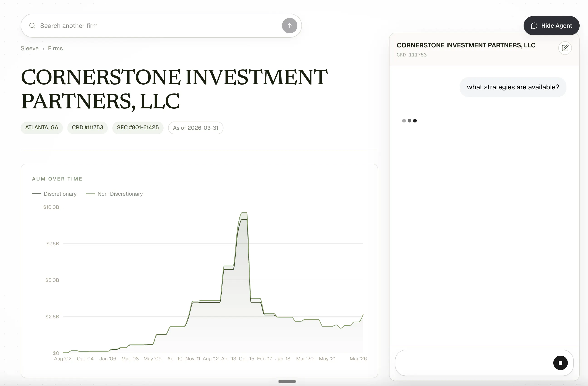Open the Firms breadcrumb link
588x386 pixels.
point(55,48)
